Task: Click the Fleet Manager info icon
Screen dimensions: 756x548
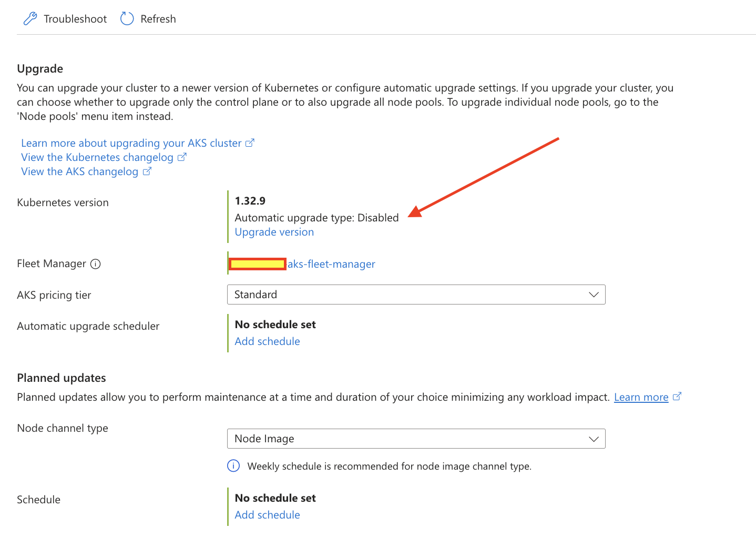Action: point(95,264)
